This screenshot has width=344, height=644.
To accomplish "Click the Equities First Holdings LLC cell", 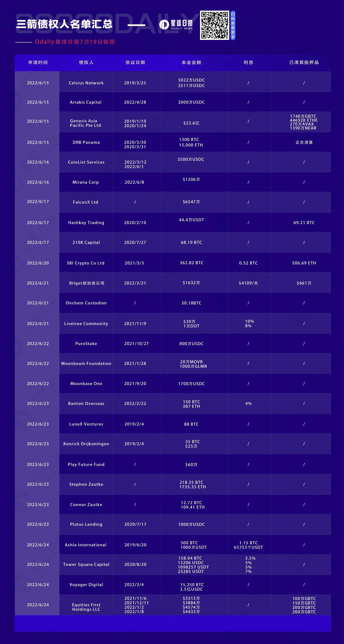I will click(x=86, y=607).
